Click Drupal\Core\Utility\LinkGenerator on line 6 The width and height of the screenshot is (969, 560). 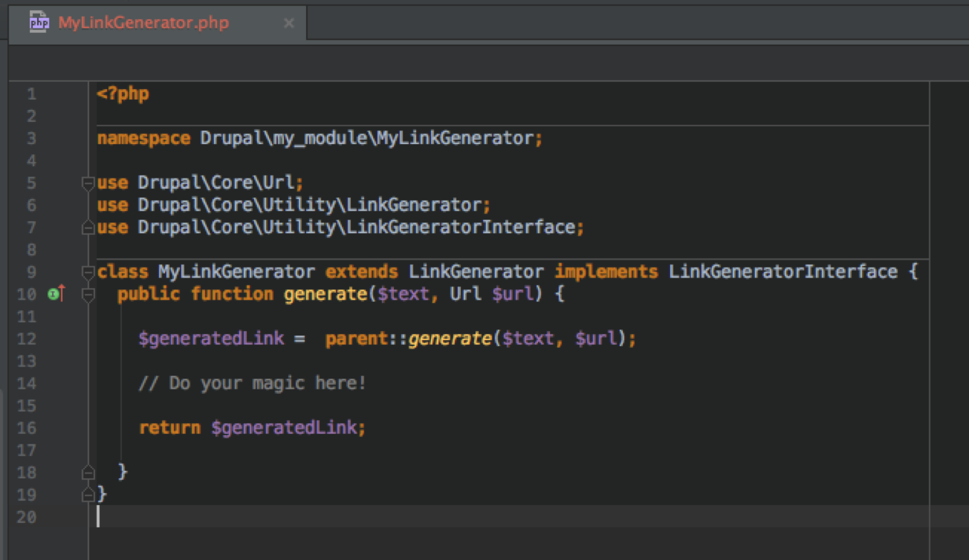pyautogui.click(x=310, y=205)
